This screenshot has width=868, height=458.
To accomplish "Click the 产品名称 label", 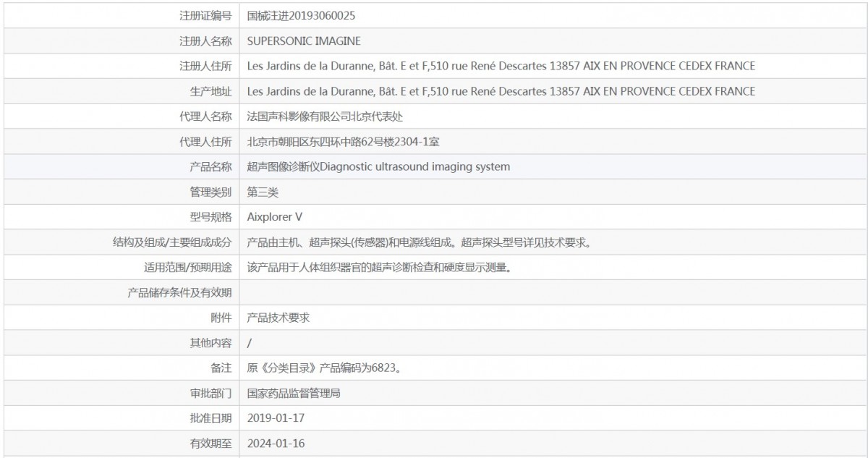I will tap(210, 166).
